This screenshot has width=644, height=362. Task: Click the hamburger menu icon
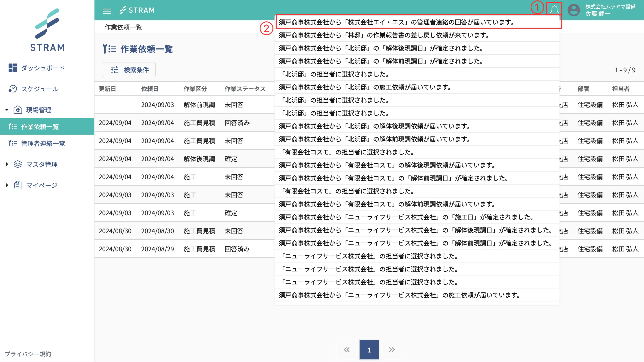tap(107, 11)
